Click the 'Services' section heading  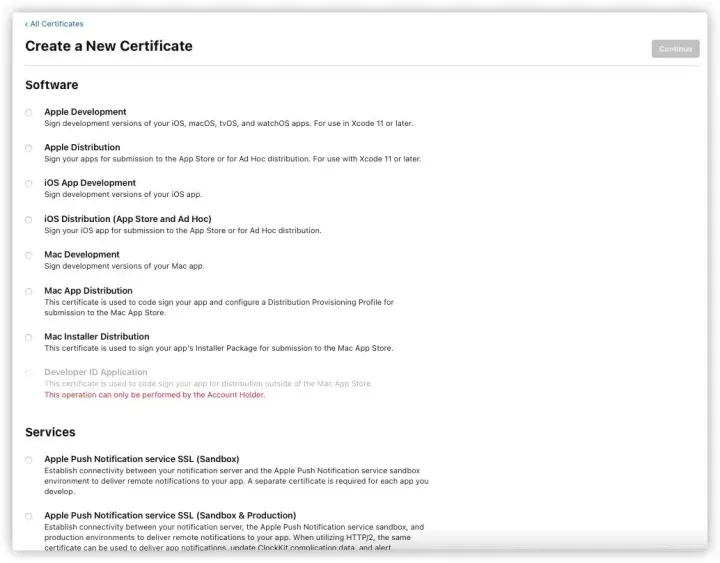pyautogui.click(x=50, y=432)
